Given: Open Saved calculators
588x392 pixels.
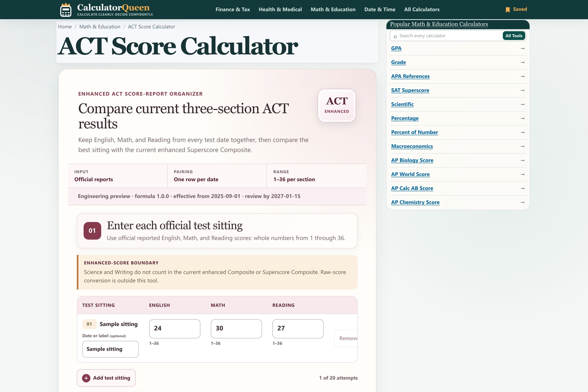Looking at the screenshot, I should pos(516,10).
